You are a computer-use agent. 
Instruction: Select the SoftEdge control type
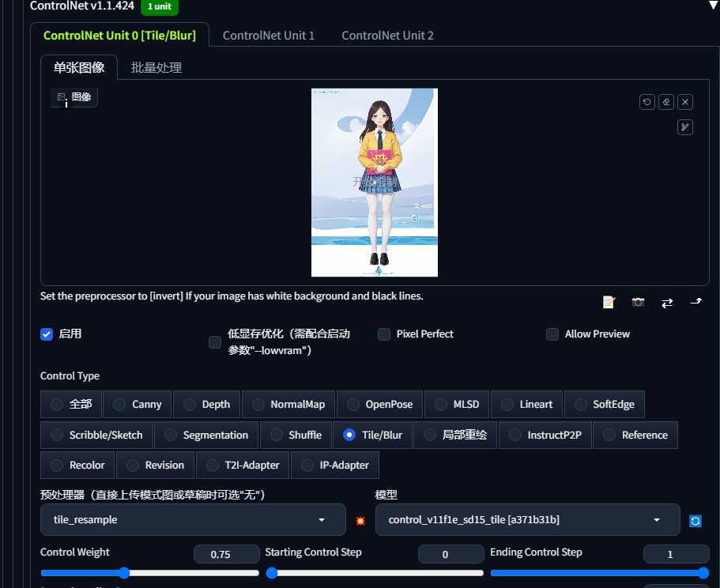coord(605,405)
